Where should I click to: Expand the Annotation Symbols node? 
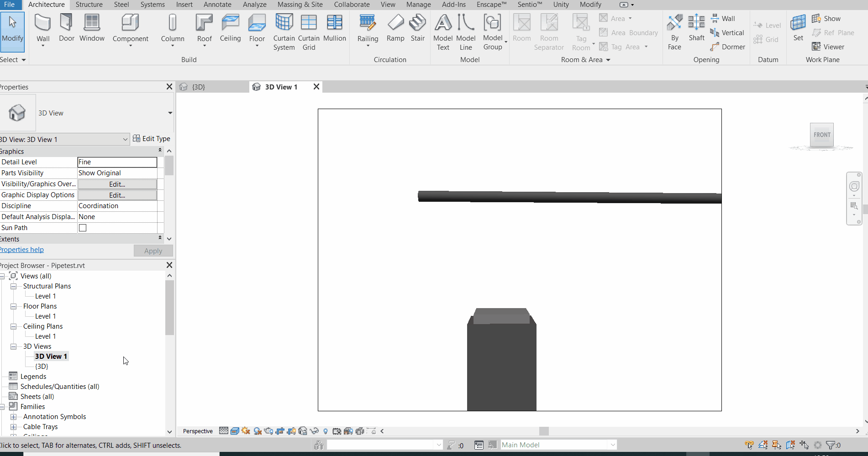14,417
